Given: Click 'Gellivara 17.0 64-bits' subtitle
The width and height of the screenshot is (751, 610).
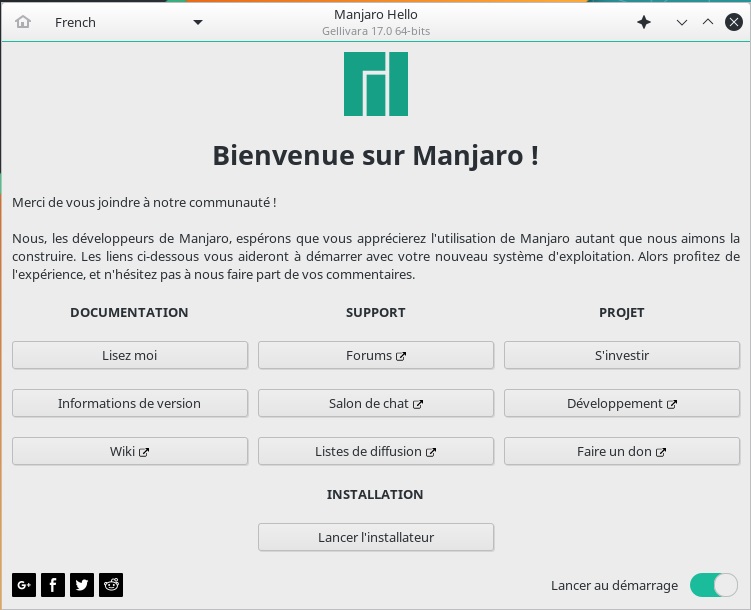Looking at the screenshot, I should [x=376, y=31].
